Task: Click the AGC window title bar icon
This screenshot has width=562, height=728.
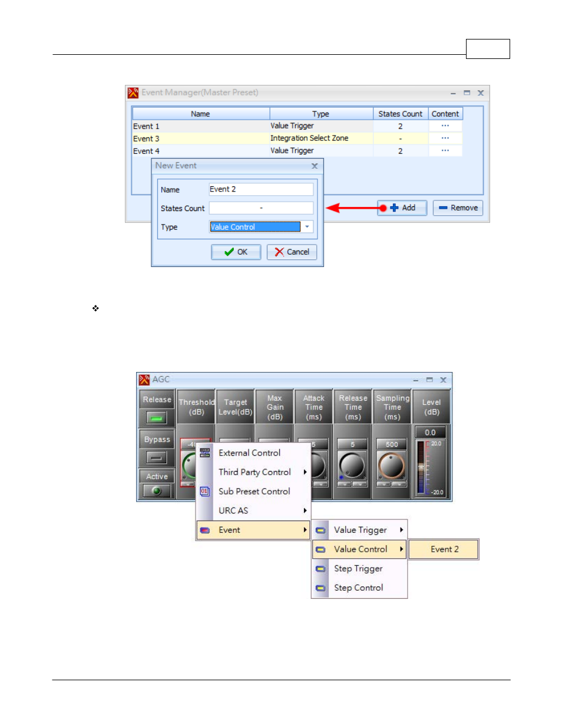Action: coord(144,380)
